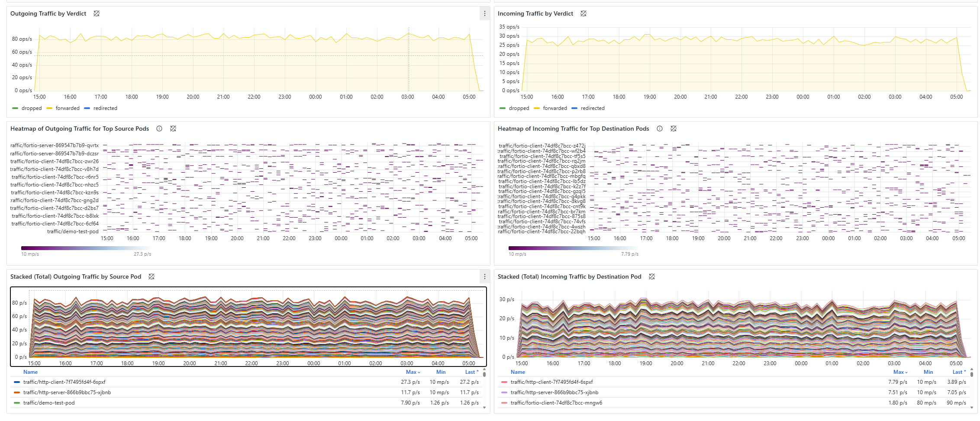Image resolution: width=980 pixels, height=421 pixels.
Task: Open the "Last *" sort dropdown in the incoming pods table
Action: [959, 372]
